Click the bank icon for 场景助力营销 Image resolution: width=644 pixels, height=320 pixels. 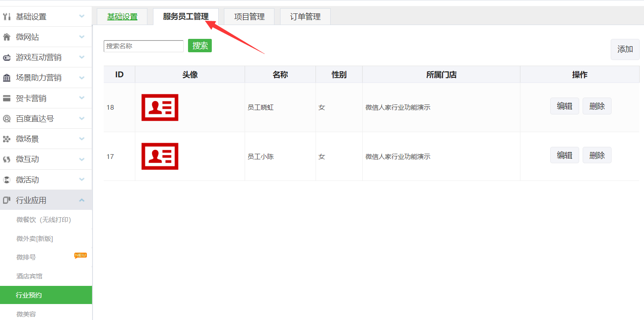tap(6, 78)
